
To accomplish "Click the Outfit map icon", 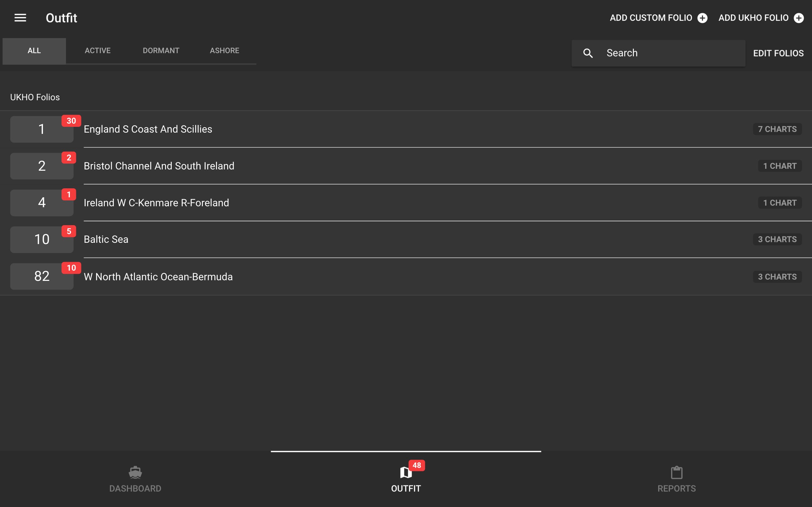I will [x=405, y=472].
